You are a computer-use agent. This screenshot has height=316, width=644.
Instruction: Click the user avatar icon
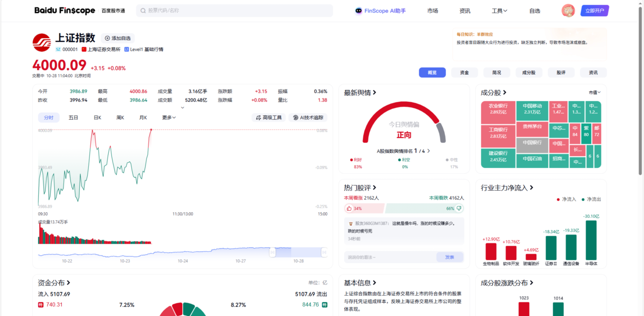coord(568,11)
